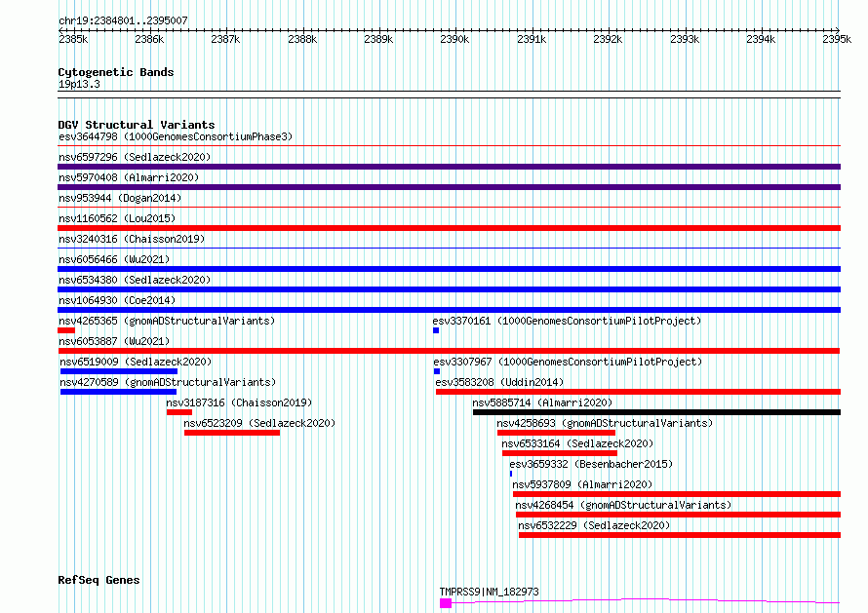Viewport: 868px width, 613px height.
Task: Click the nsv6523209 red variant bar
Action: (x=232, y=433)
